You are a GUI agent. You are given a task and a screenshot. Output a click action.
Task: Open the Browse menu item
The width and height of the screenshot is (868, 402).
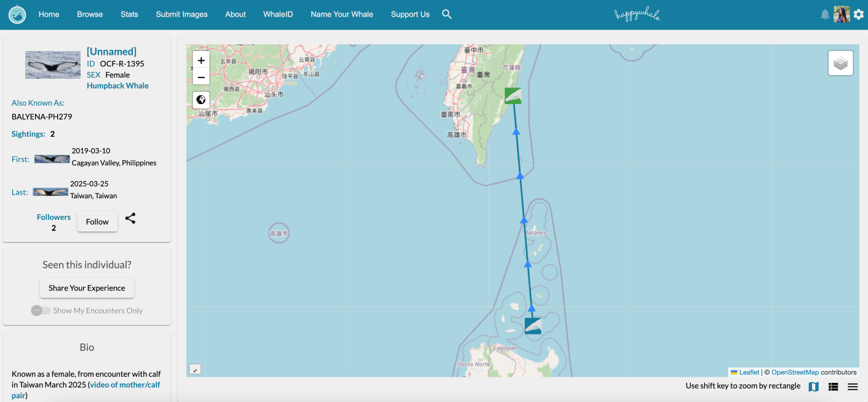point(90,14)
